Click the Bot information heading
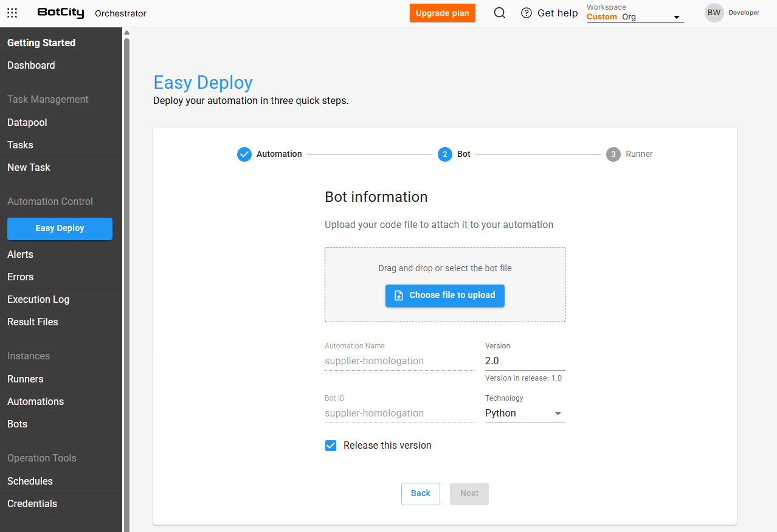The image size is (777, 532). [376, 197]
